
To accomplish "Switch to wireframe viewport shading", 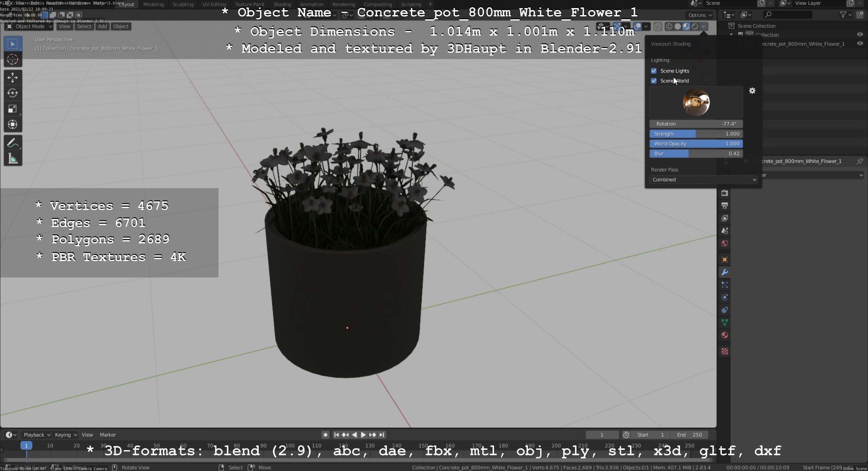I will [x=669, y=26].
